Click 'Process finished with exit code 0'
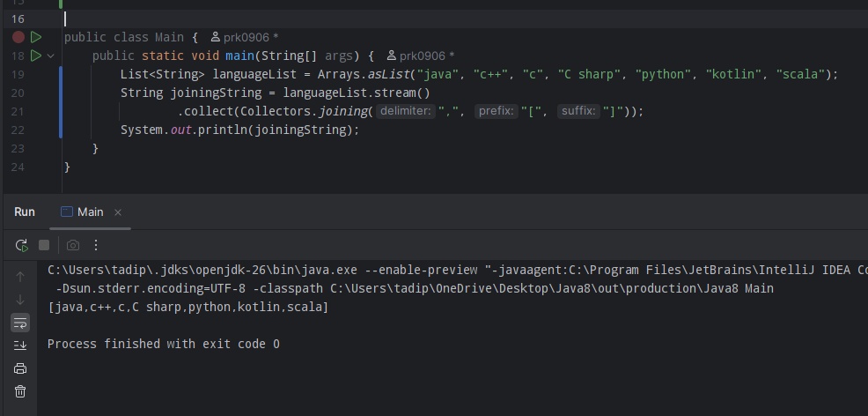Screen dimensions: 868x416 pyautogui.click(x=164, y=344)
